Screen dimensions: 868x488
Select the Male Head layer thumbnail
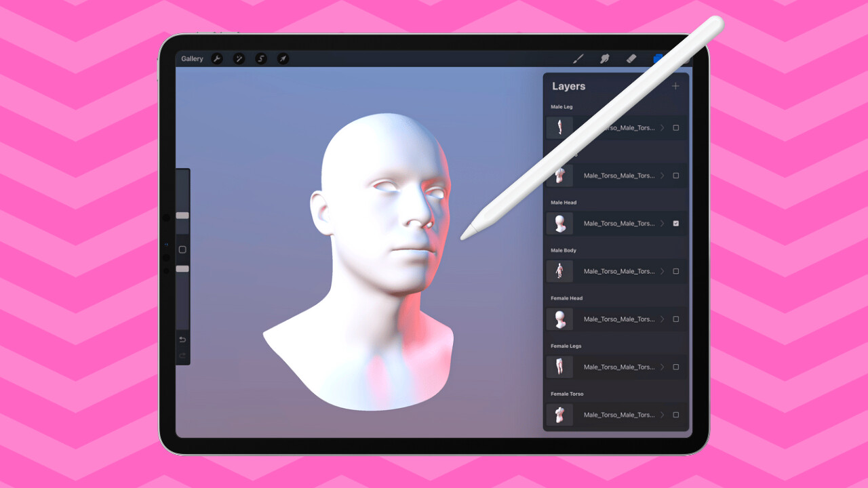coord(560,223)
